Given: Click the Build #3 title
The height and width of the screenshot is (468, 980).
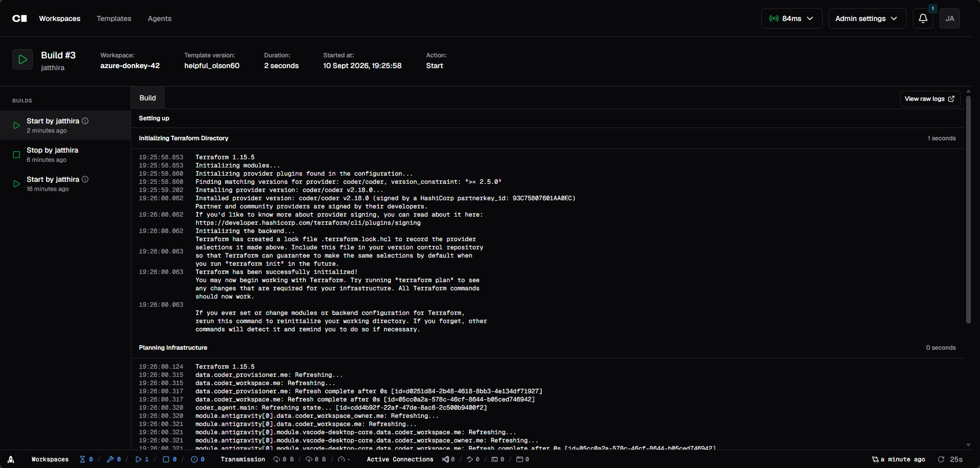Looking at the screenshot, I should 58,55.
